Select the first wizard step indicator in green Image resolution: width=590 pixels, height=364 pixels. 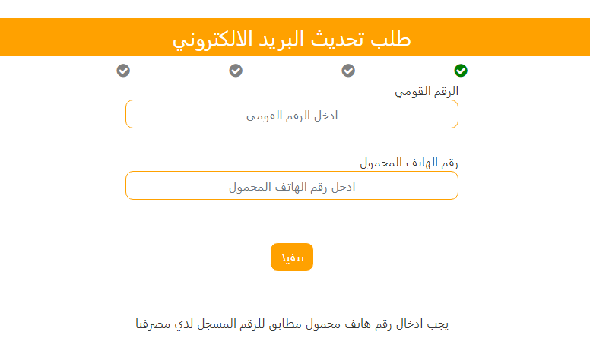pyautogui.click(x=461, y=71)
